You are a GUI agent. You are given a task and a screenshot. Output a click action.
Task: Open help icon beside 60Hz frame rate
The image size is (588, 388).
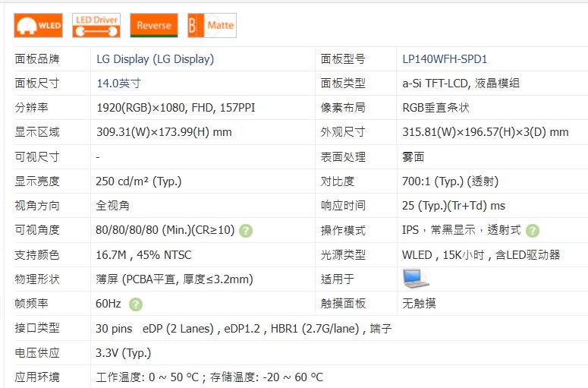pyautogui.click(x=136, y=304)
